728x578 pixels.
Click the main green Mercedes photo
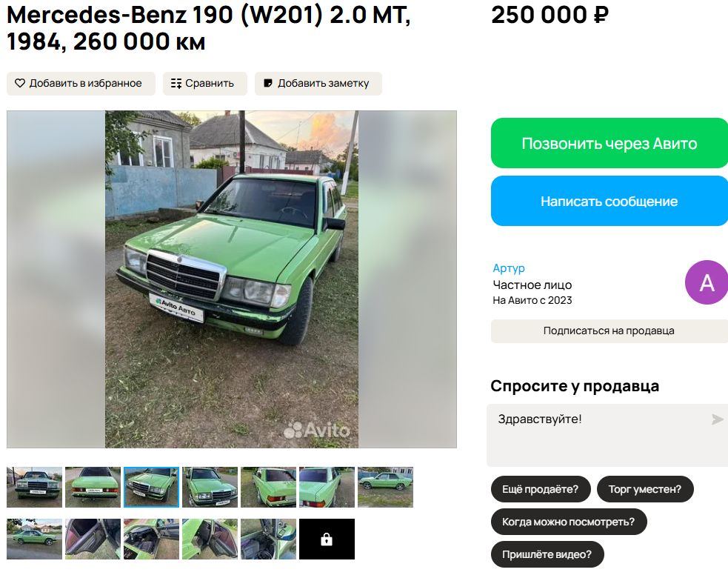tap(232, 279)
